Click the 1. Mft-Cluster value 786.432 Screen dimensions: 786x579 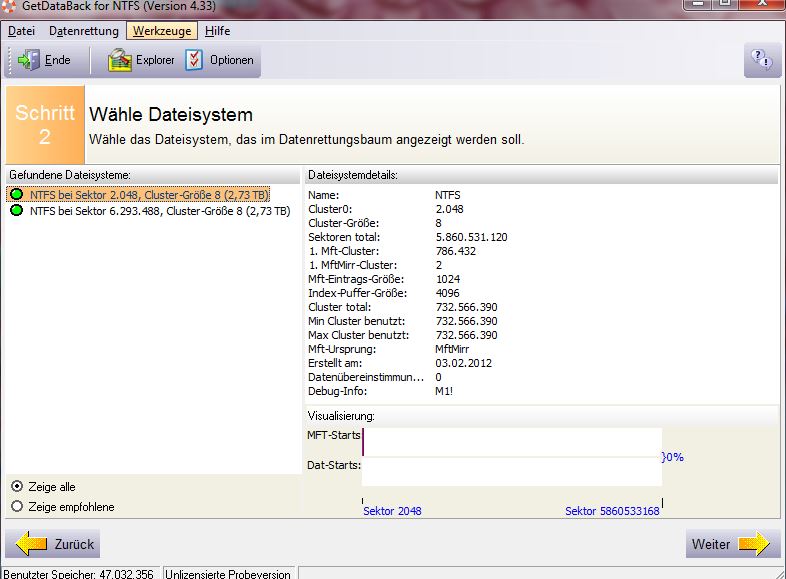point(455,251)
